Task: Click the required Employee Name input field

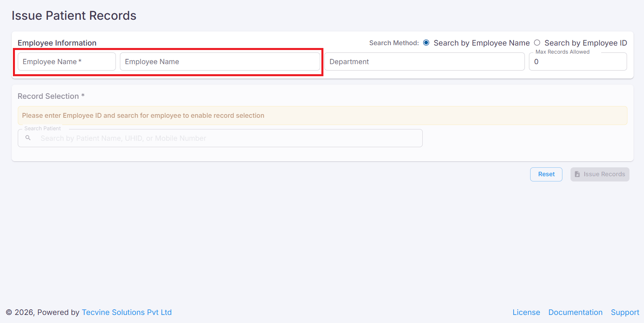Action: (x=67, y=62)
